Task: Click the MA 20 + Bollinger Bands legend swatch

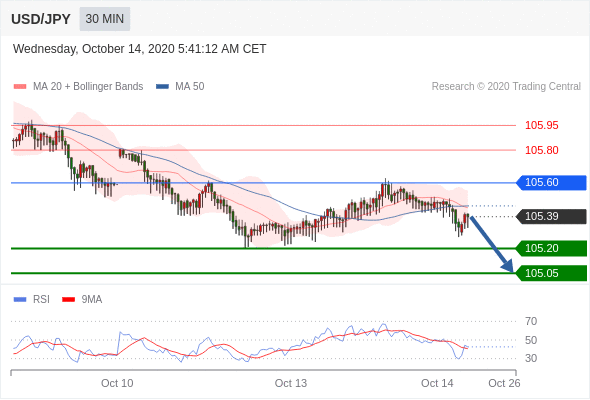Action: 20,87
